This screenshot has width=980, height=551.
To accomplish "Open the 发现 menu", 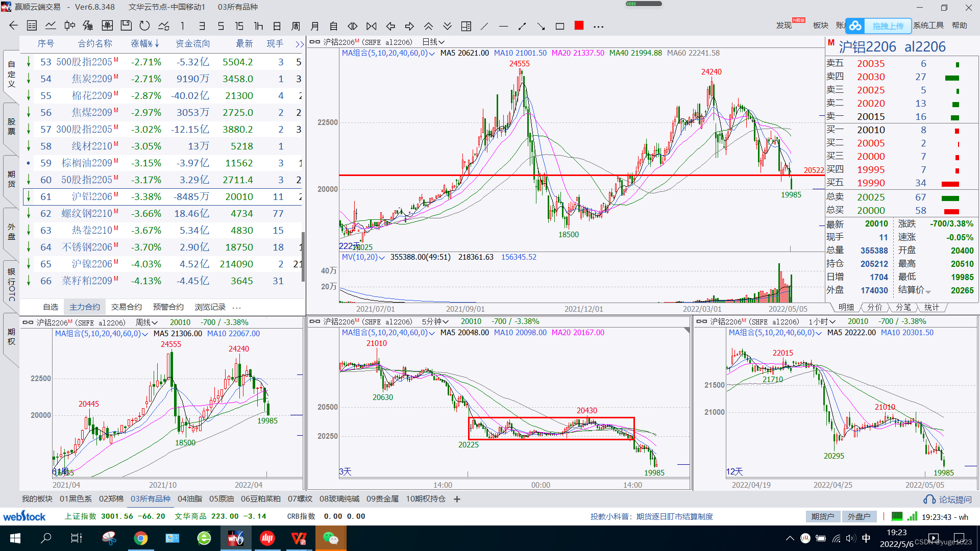I will pos(784,25).
